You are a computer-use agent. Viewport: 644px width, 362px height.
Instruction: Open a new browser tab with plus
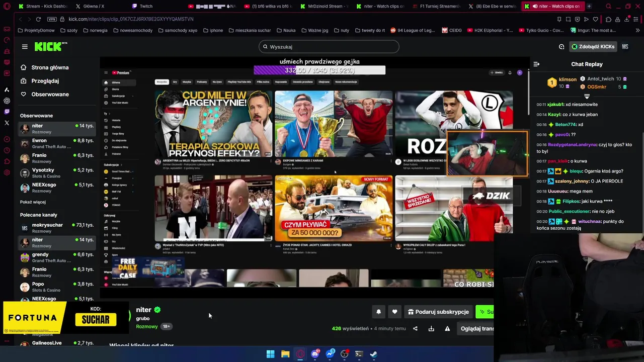(x=589, y=6)
